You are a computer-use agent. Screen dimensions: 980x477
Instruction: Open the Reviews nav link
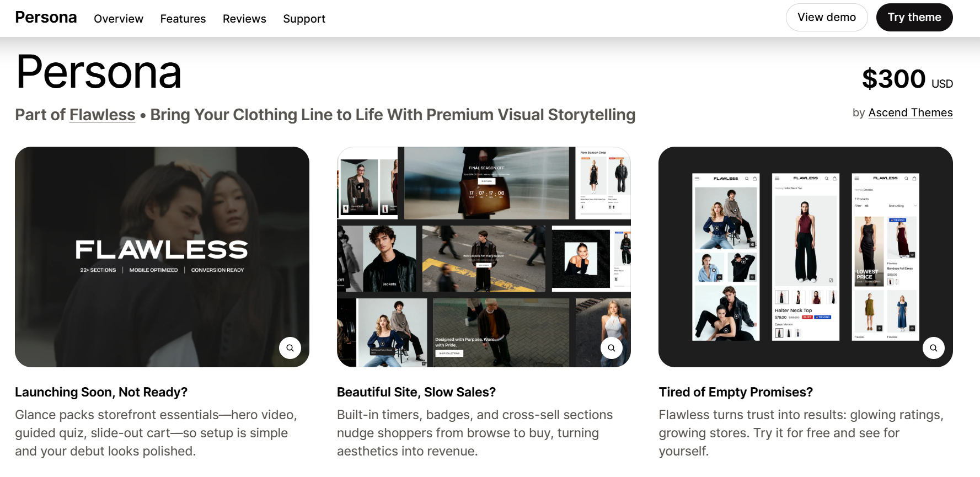pyautogui.click(x=244, y=19)
